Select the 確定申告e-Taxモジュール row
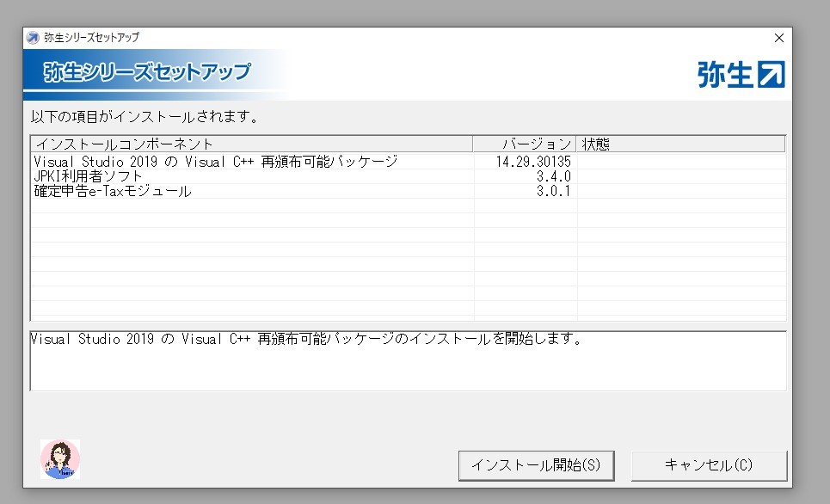The image size is (830, 504). click(x=408, y=191)
